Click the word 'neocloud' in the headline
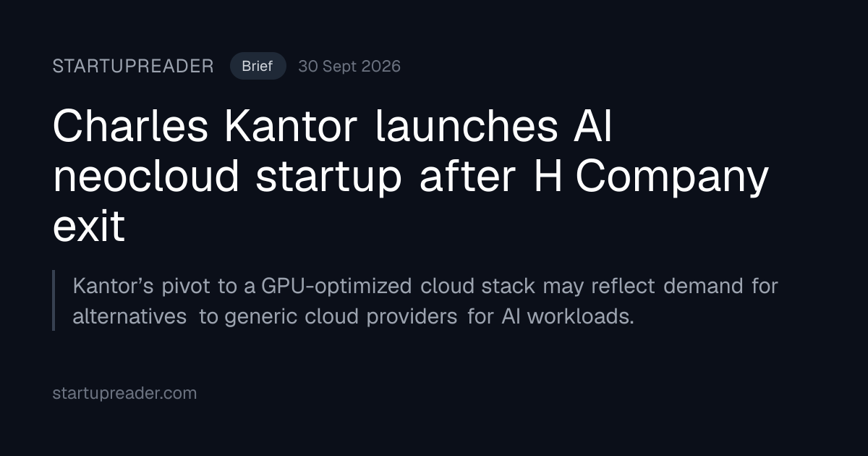The image size is (868, 456). (148, 177)
